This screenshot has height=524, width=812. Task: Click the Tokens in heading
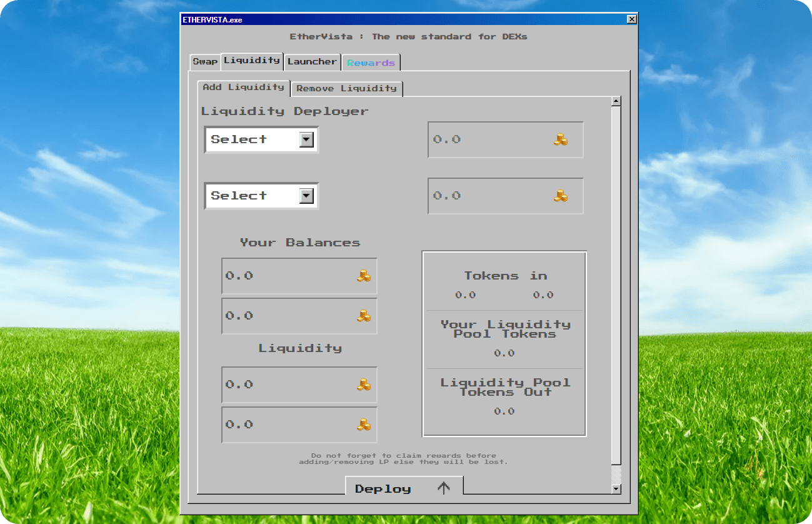click(x=505, y=276)
